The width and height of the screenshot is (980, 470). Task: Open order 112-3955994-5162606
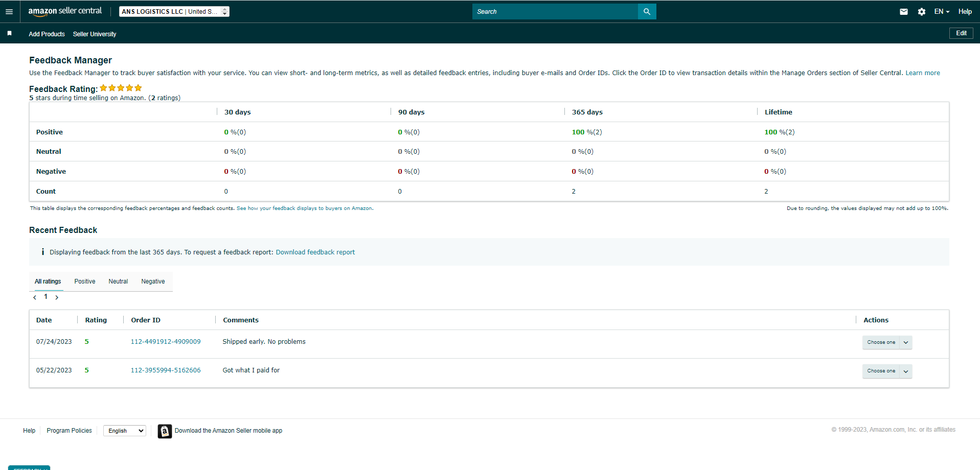pyautogui.click(x=166, y=370)
